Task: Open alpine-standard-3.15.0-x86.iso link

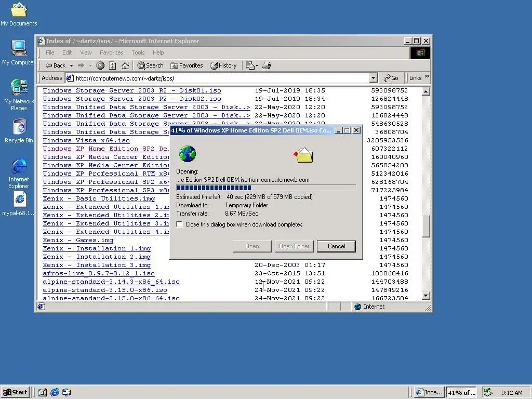Action: [x=105, y=290]
